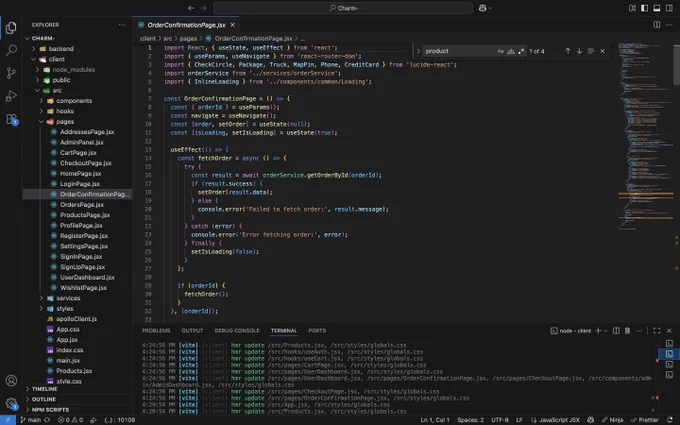Open the Extensions view
Image resolution: width=680 pixels, height=425 pixels.
click(11, 119)
